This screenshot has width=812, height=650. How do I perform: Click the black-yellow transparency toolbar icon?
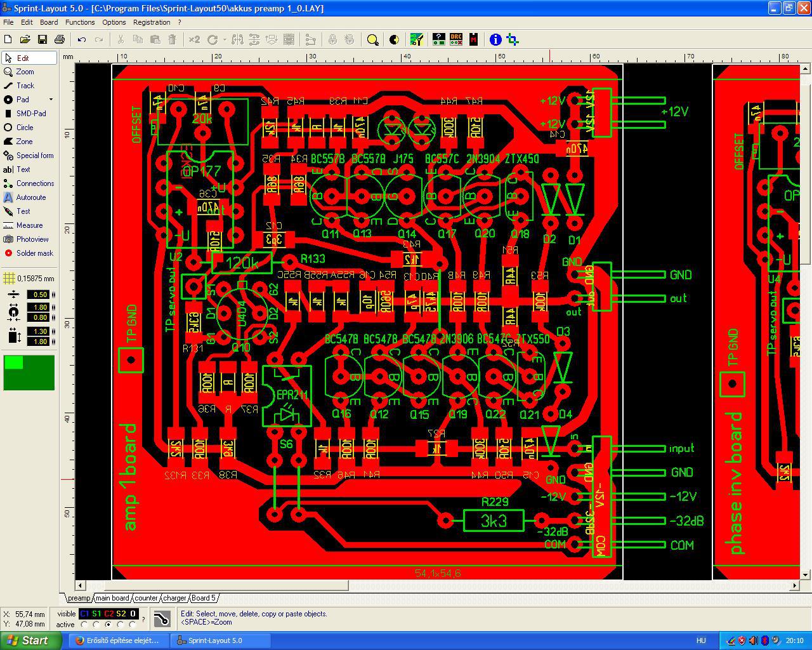point(394,39)
